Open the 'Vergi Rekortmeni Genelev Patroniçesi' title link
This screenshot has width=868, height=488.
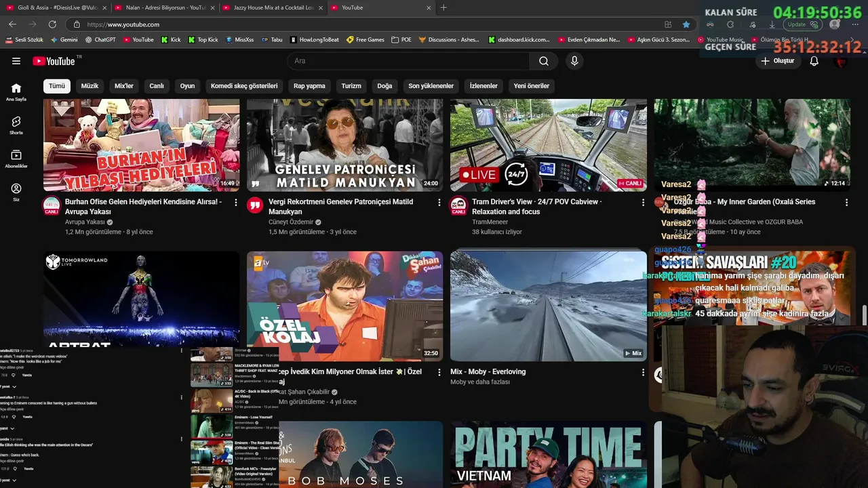coord(340,207)
